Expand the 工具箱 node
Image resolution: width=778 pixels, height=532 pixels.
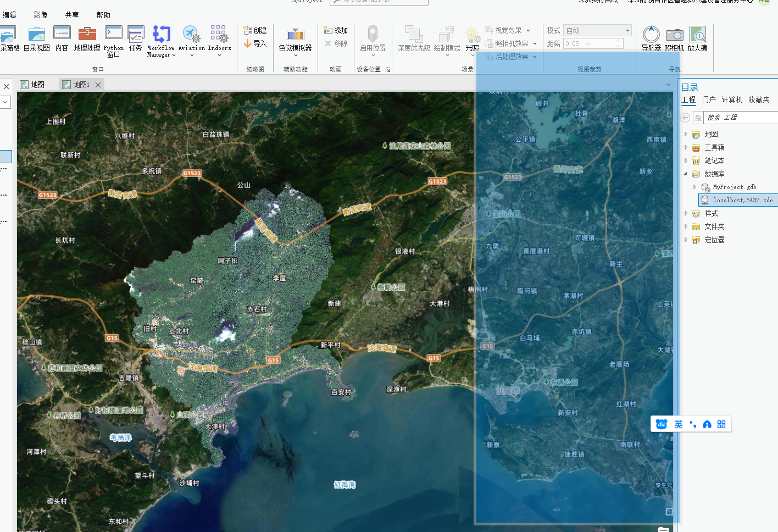[686, 147]
